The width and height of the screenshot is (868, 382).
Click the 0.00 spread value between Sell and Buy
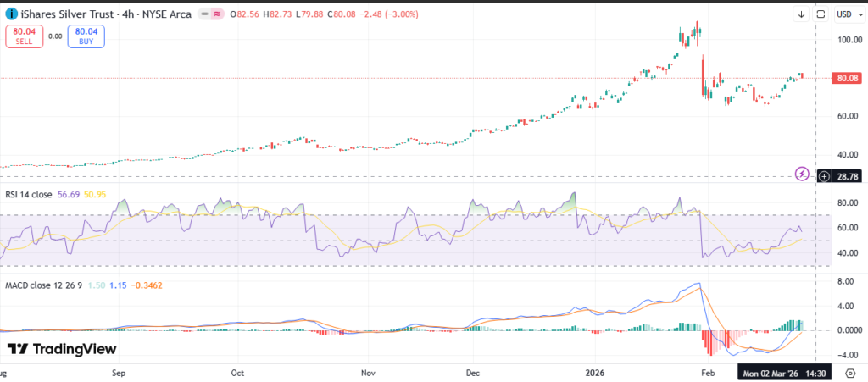[55, 36]
